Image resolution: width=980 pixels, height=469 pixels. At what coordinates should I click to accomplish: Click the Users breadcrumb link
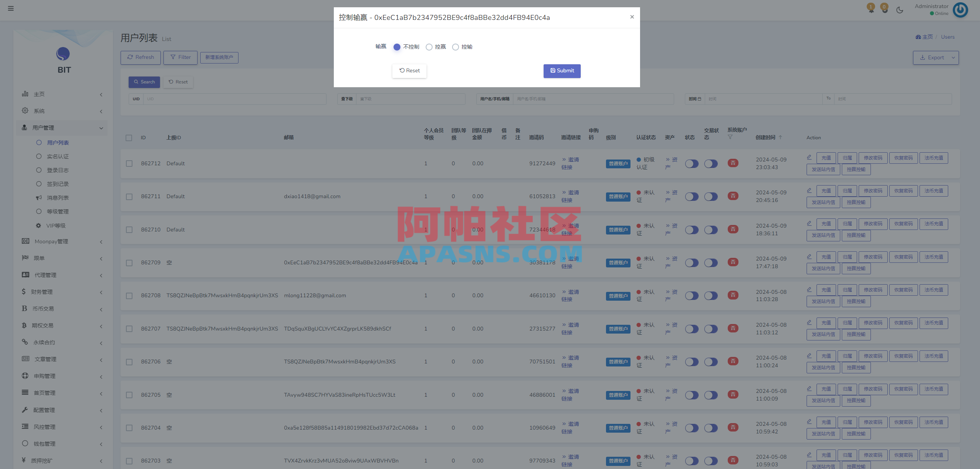tap(947, 37)
